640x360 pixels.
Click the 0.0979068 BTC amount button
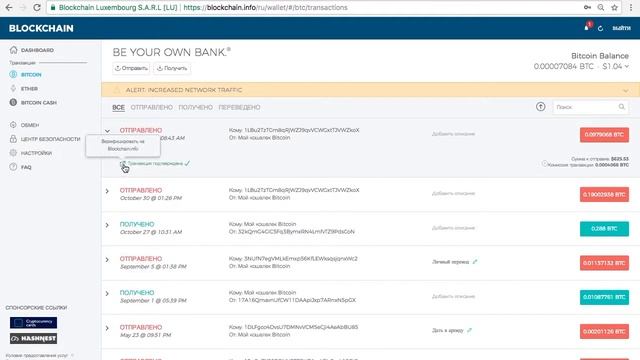coord(604,135)
